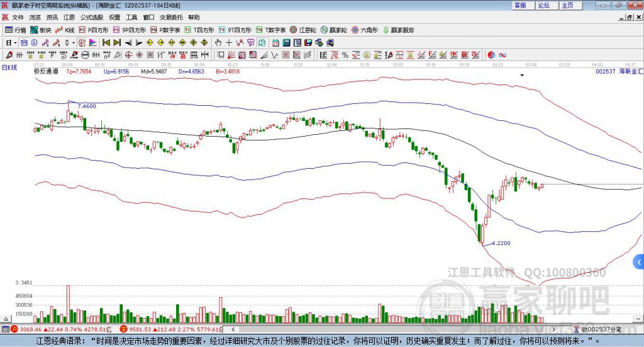The height and width of the screenshot is (347, 644).
Task: Open the 交易委托 menu
Action: [171, 17]
